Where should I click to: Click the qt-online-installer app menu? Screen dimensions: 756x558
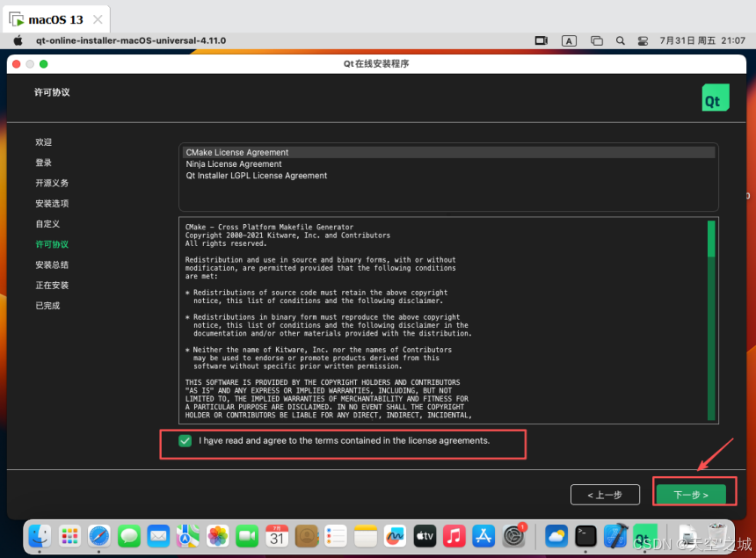pos(131,40)
